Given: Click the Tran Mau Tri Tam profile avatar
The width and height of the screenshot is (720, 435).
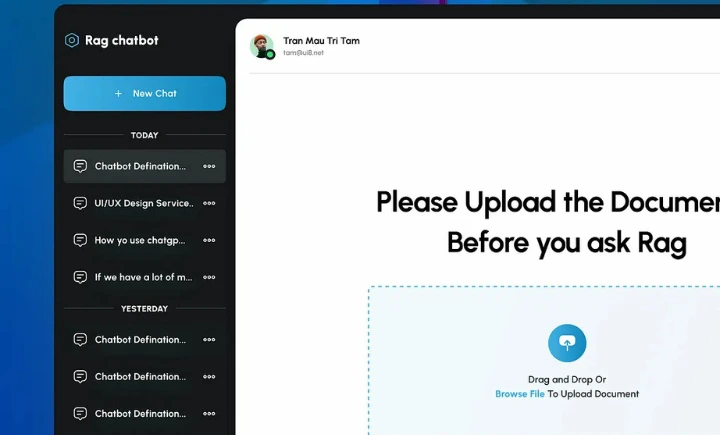Looking at the screenshot, I should 261,46.
